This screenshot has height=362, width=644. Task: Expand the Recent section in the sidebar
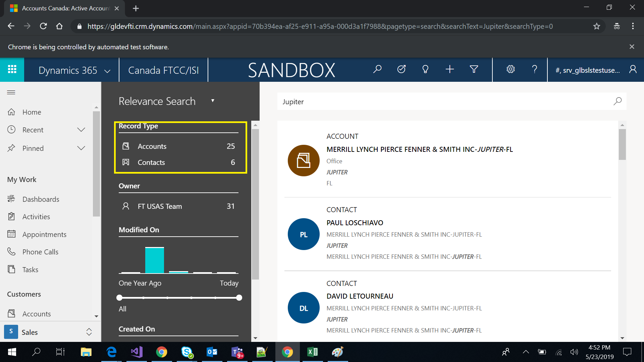click(81, 130)
